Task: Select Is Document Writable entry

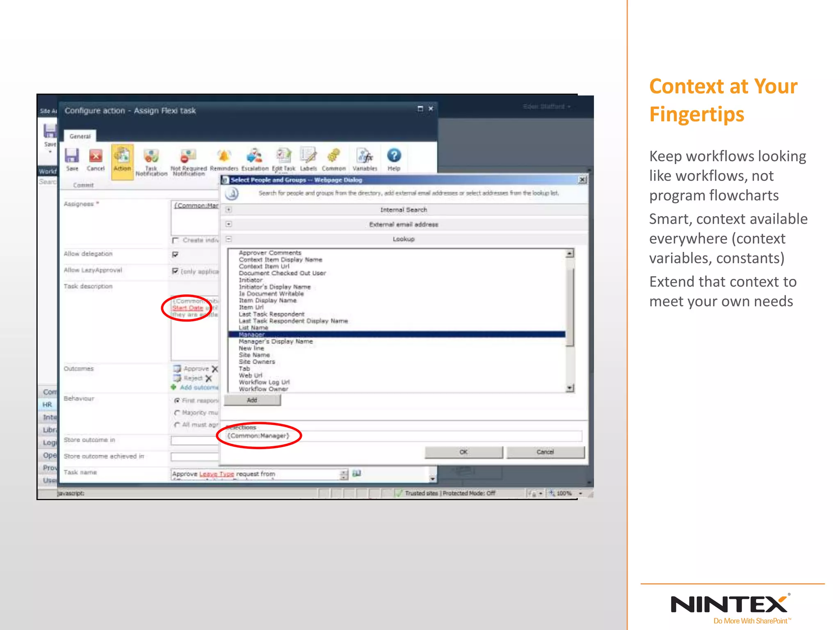Action: [272, 294]
